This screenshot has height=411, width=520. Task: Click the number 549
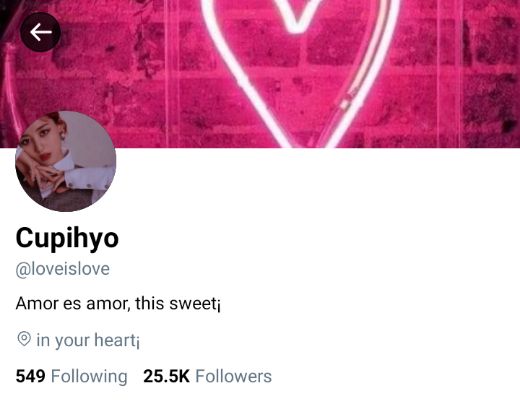(x=31, y=376)
